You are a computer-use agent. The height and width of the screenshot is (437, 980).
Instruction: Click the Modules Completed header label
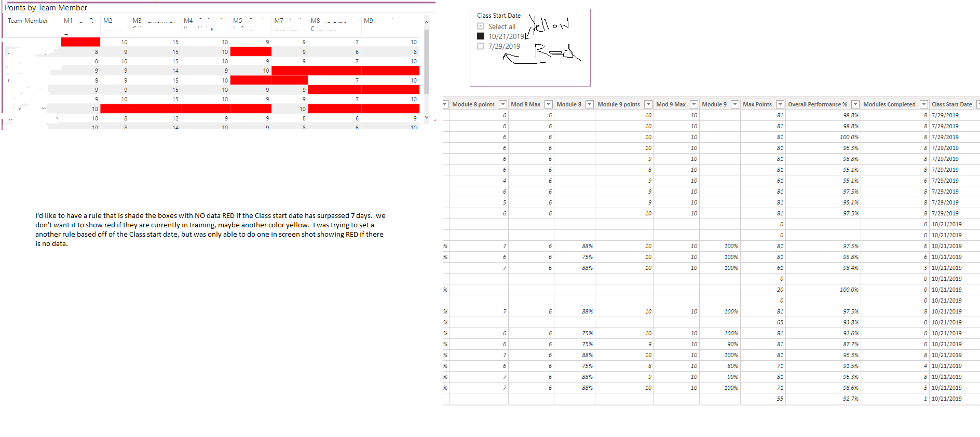890,104
